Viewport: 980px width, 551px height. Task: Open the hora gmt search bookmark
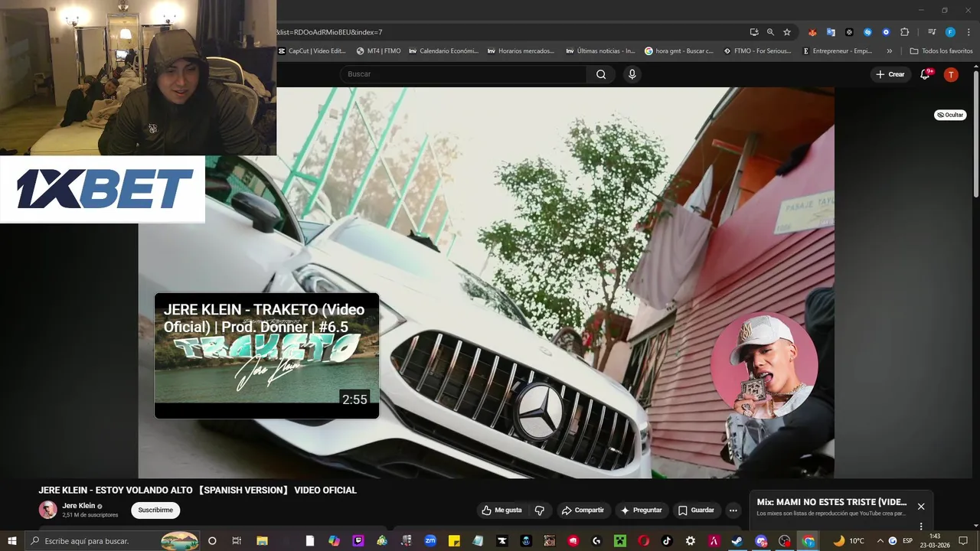(x=679, y=51)
